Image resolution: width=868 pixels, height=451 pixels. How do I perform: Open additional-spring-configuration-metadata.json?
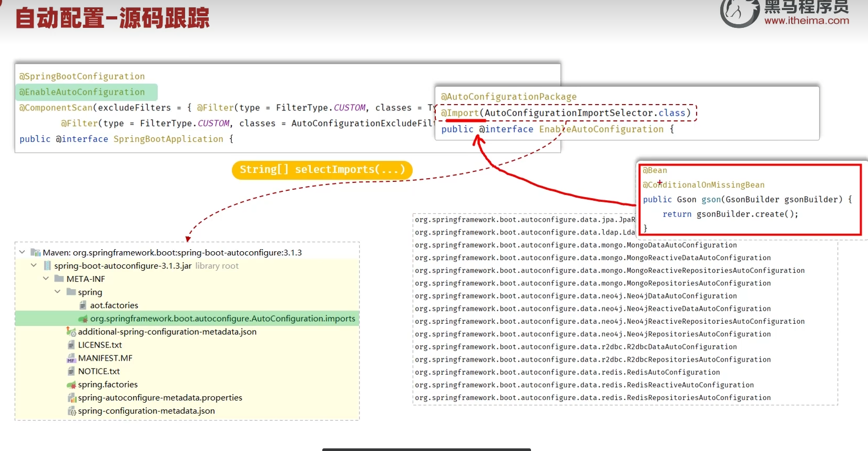click(x=167, y=332)
